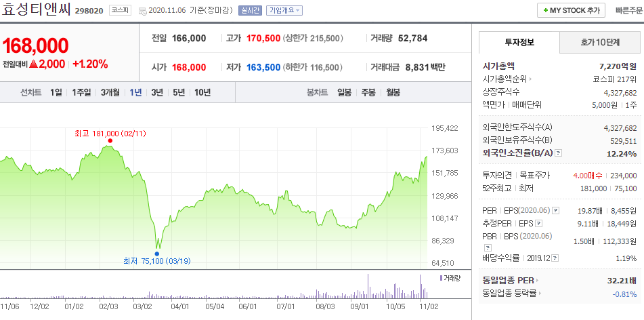Show 월봉 candlestick chart
Image resolution: width=644 pixels, height=320 pixels.
click(x=393, y=93)
